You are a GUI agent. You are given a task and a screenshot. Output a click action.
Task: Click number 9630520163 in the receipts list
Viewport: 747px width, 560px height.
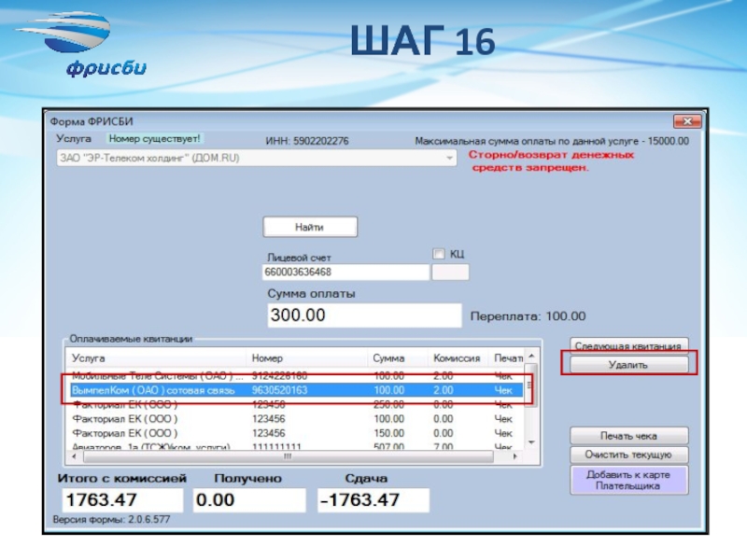(x=279, y=390)
